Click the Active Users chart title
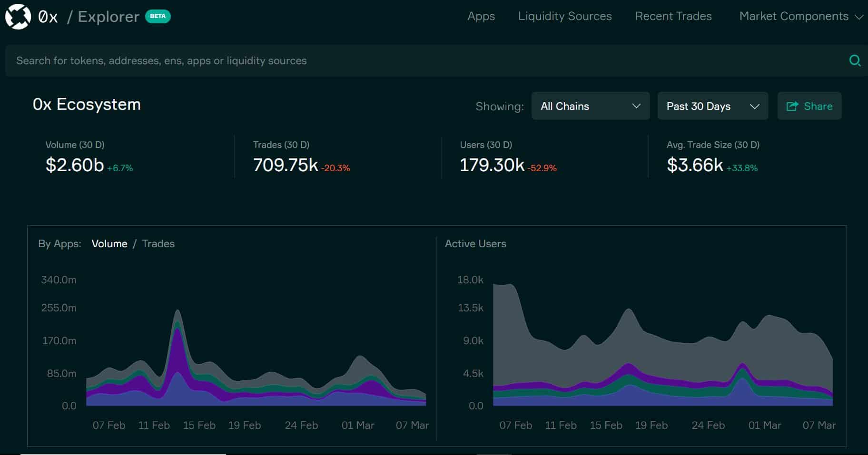Viewport: 868px width, 455px height. click(x=475, y=243)
